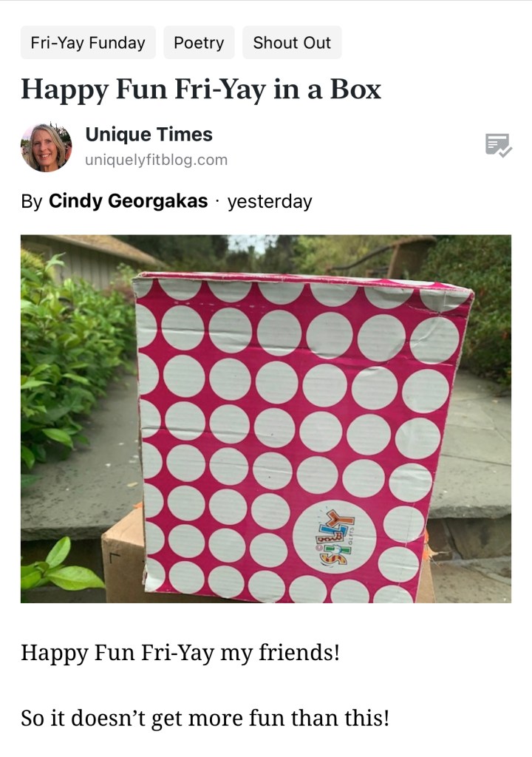Click the word By before the author name
This screenshot has width=532, height=757.
click(x=32, y=201)
